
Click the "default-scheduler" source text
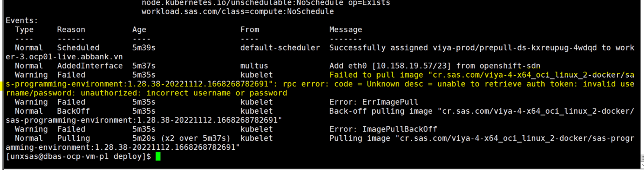tap(280, 48)
